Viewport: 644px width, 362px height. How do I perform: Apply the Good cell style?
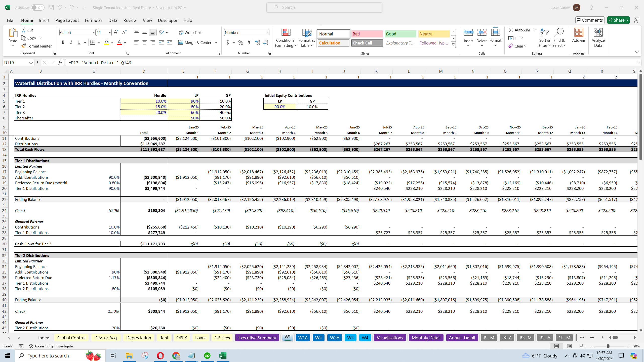tap(400, 34)
